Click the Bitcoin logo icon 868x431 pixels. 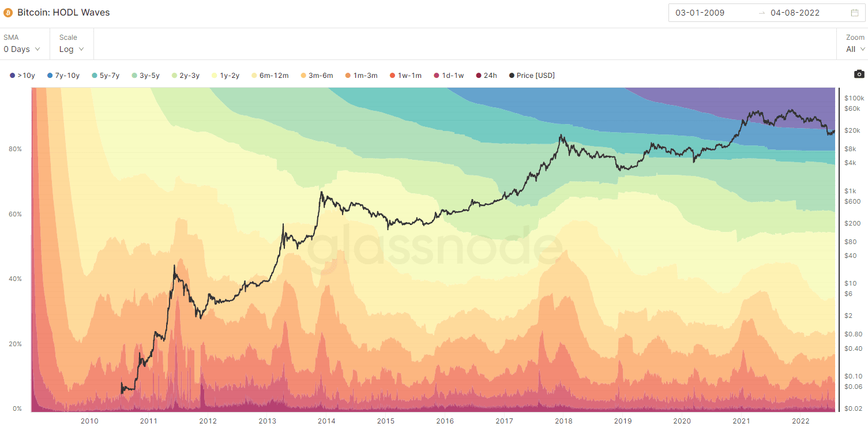(8, 12)
